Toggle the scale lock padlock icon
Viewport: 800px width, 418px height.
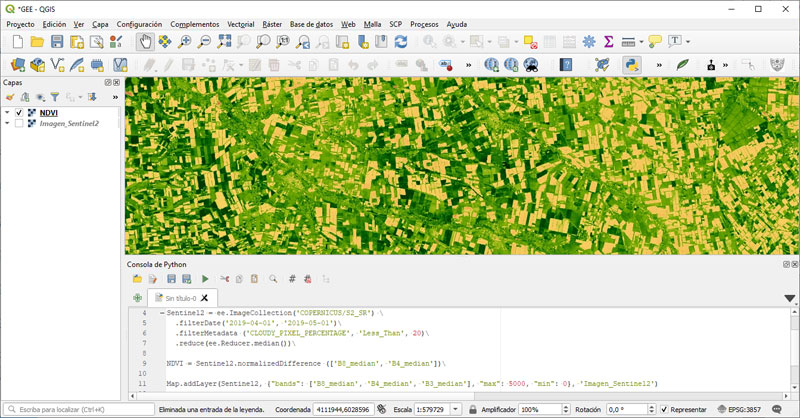[472, 409]
